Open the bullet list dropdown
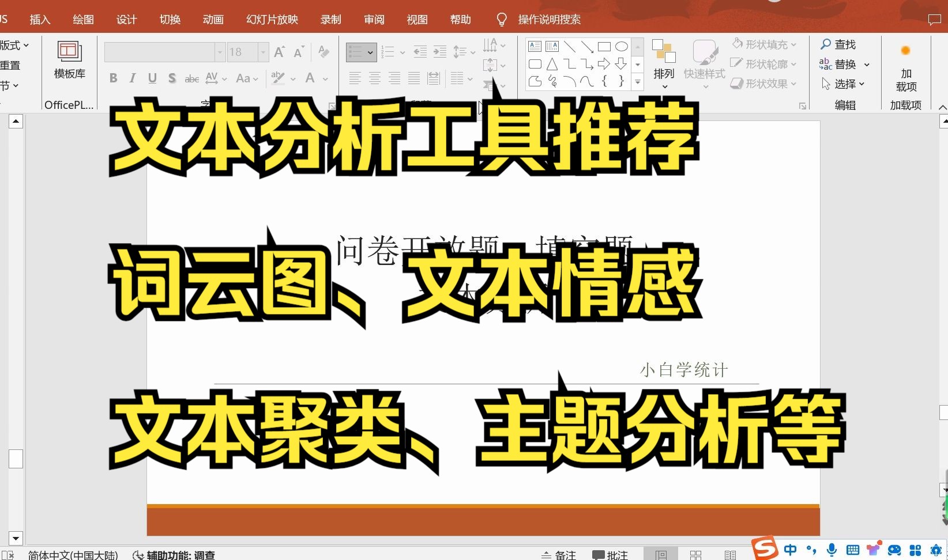This screenshot has width=948, height=560. [x=370, y=52]
